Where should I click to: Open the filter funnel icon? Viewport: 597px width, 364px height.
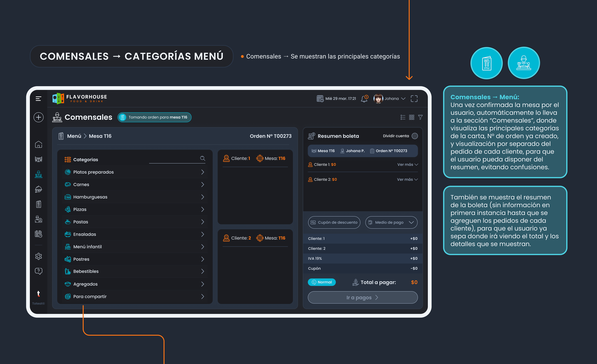click(420, 117)
